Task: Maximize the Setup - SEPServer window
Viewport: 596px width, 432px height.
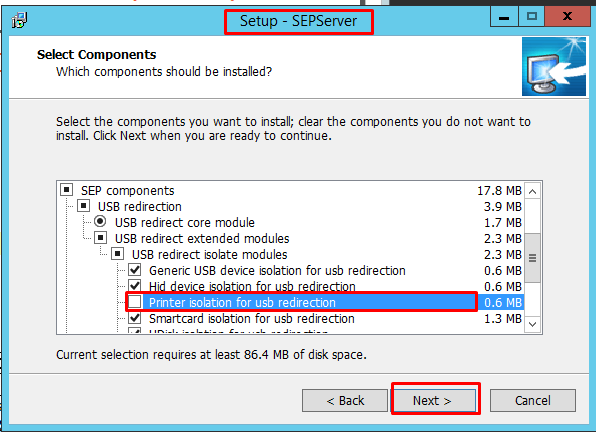Action: tap(531, 17)
